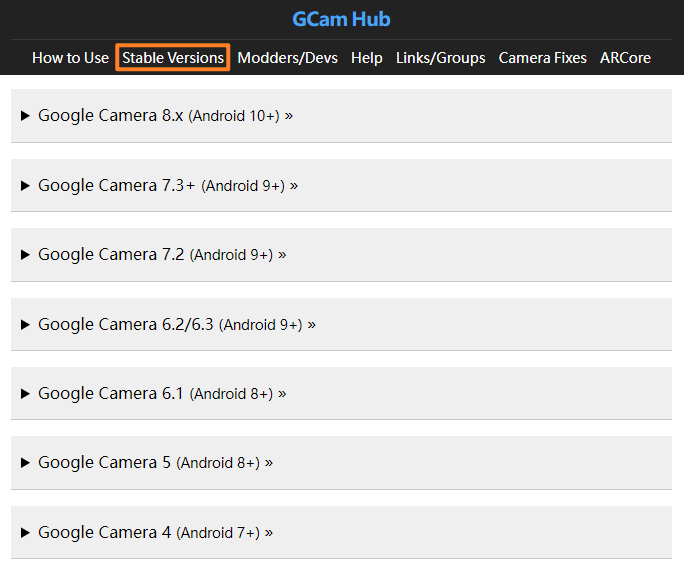Click the "Google Camera 8.x" heading text
Screen dimensions: 684x570
(111, 116)
